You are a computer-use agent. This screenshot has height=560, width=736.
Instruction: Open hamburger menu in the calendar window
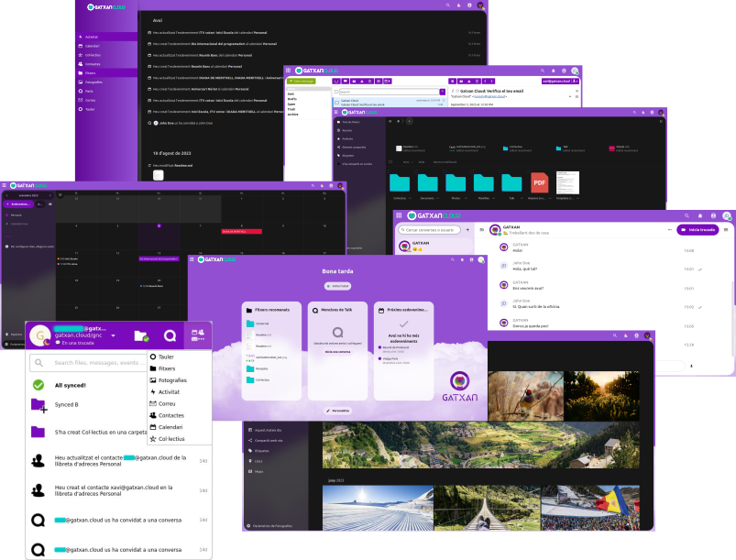click(x=5, y=185)
